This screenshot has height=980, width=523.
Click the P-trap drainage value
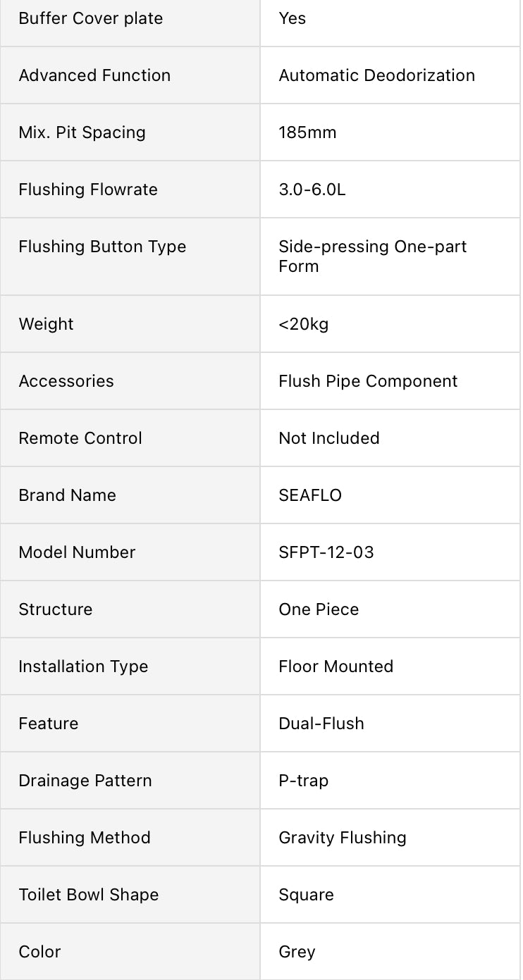(304, 781)
